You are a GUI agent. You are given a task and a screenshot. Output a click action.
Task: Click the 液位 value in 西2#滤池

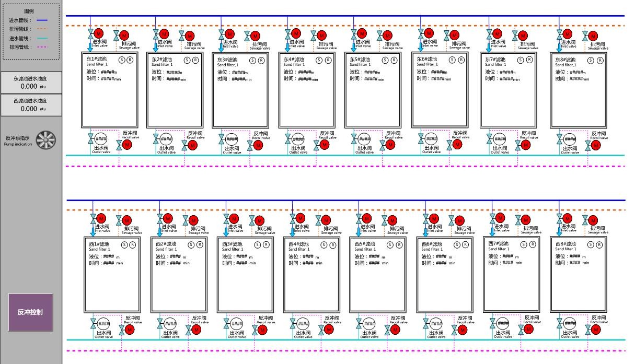[176, 257]
